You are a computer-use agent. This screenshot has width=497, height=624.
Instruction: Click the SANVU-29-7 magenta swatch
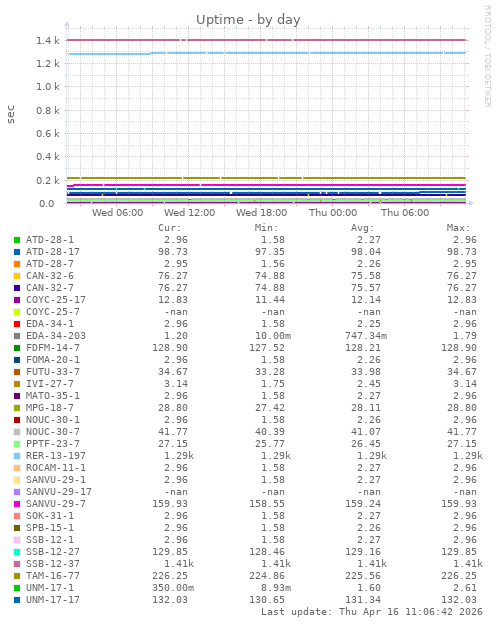pos(17,504)
